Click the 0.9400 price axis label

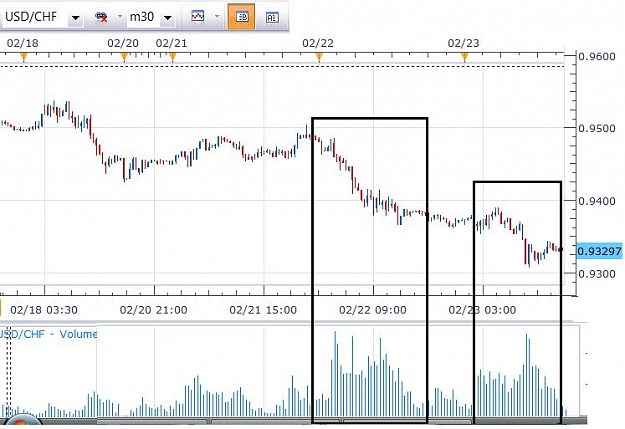tap(597, 201)
